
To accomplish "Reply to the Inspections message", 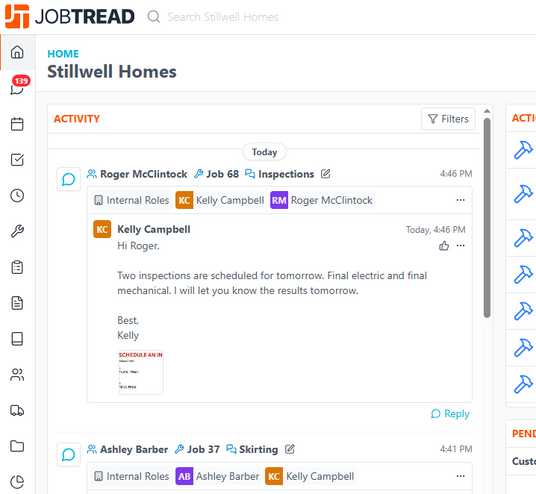I will 450,414.
